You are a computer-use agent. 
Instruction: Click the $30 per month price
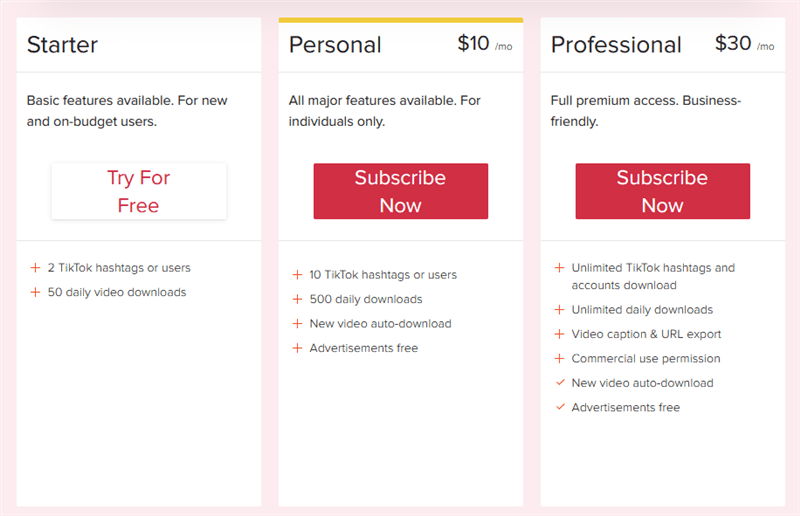(x=744, y=44)
